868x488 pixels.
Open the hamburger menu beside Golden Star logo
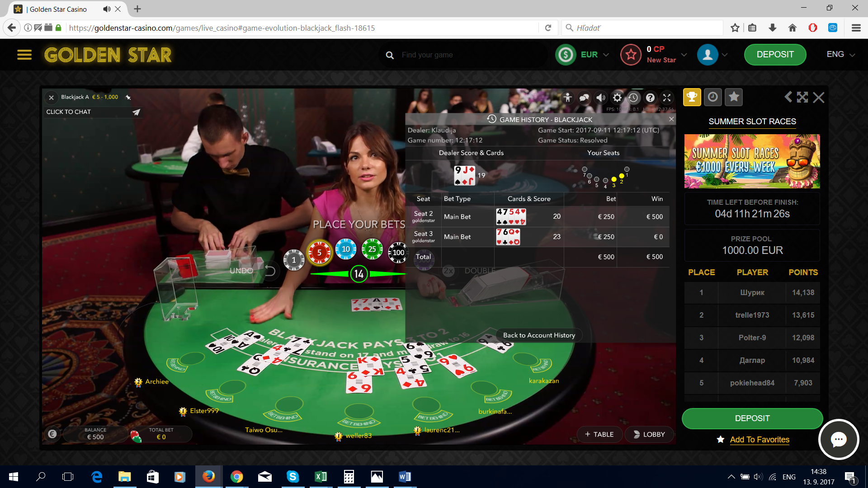[24, 55]
